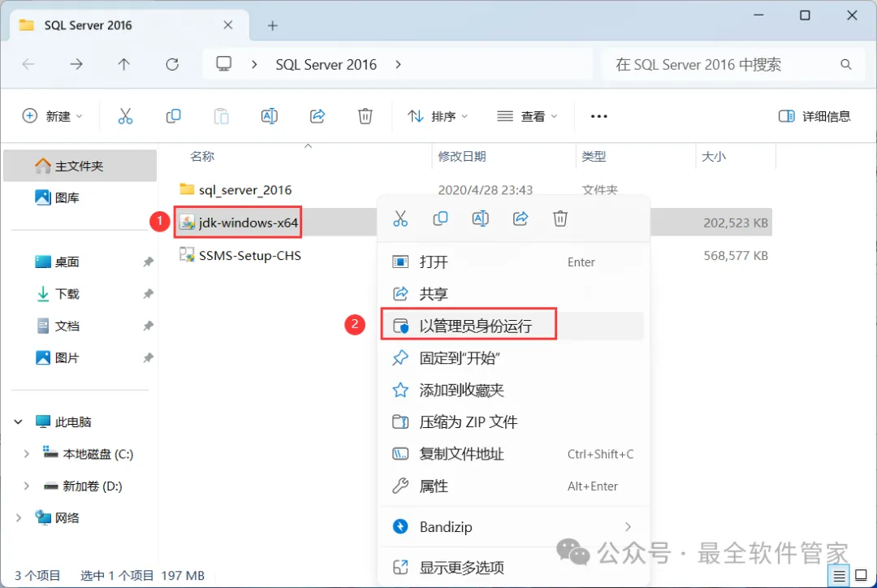Rename using the context menu rename icon
The width and height of the screenshot is (877, 588).
click(481, 218)
